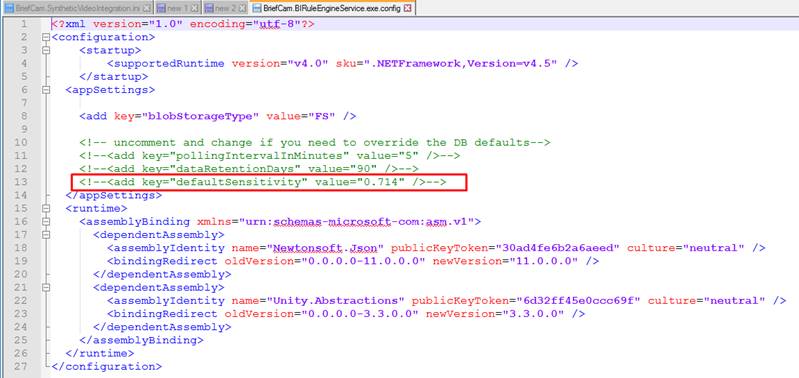This screenshot has height=378, width=799.
Task: Click the file icon on the BIRuleEngineService.exe.config tab
Action: pyautogui.click(x=257, y=9)
